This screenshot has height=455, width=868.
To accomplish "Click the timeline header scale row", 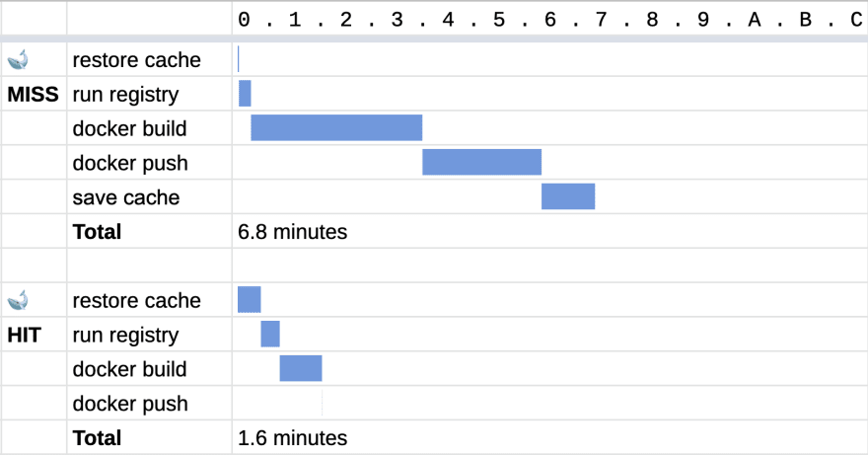I will (x=550, y=20).
